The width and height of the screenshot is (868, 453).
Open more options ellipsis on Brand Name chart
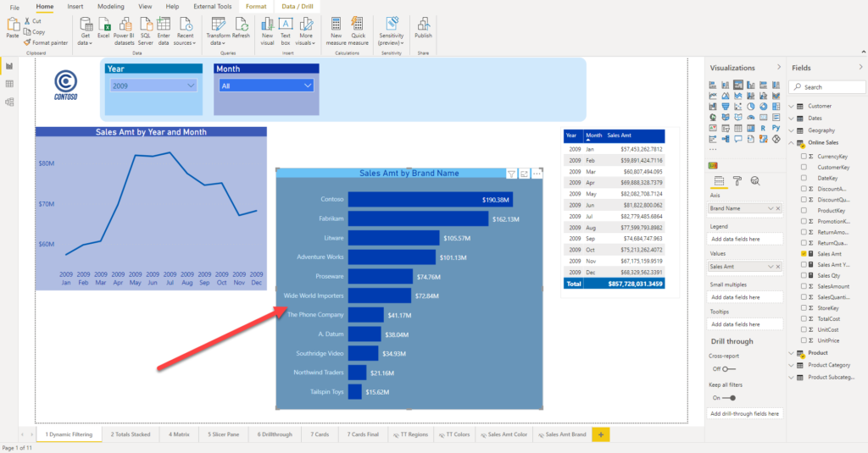(537, 174)
